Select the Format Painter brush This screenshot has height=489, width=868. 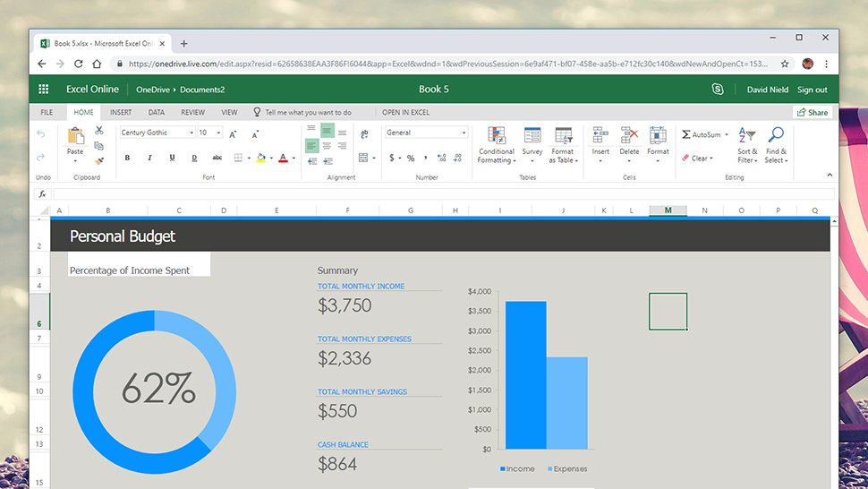pyautogui.click(x=99, y=161)
